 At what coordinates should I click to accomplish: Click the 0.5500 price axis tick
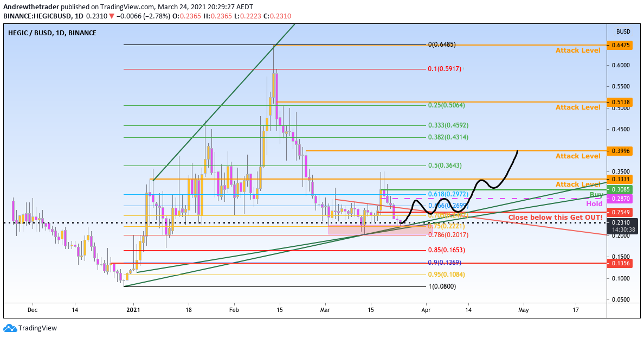click(621, 87)
